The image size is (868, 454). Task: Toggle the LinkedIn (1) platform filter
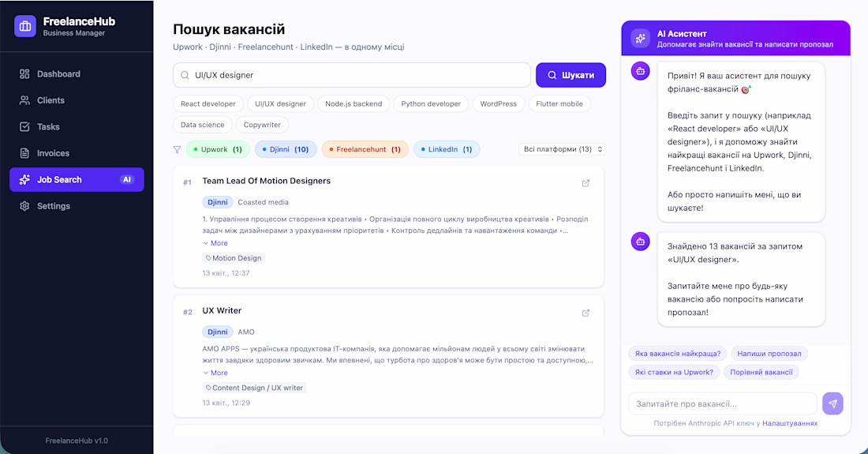click(447, 149)
